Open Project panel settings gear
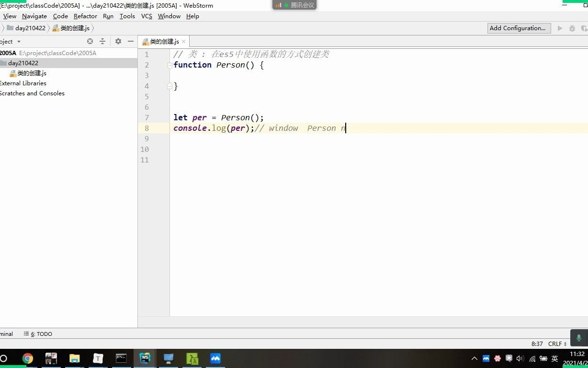Screen dimensions: 588x368 [118, 41]
